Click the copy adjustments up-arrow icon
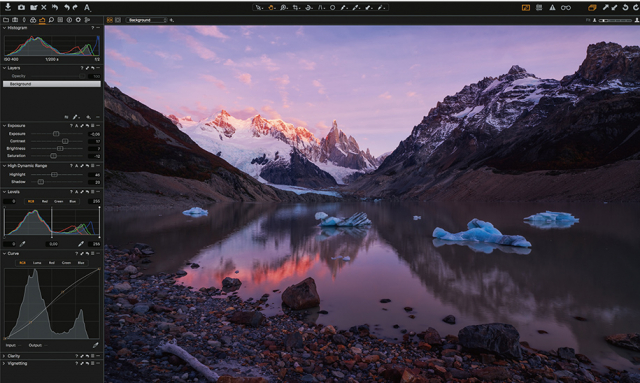This screenshot has height=383, width=640. (x=606, y=7)
